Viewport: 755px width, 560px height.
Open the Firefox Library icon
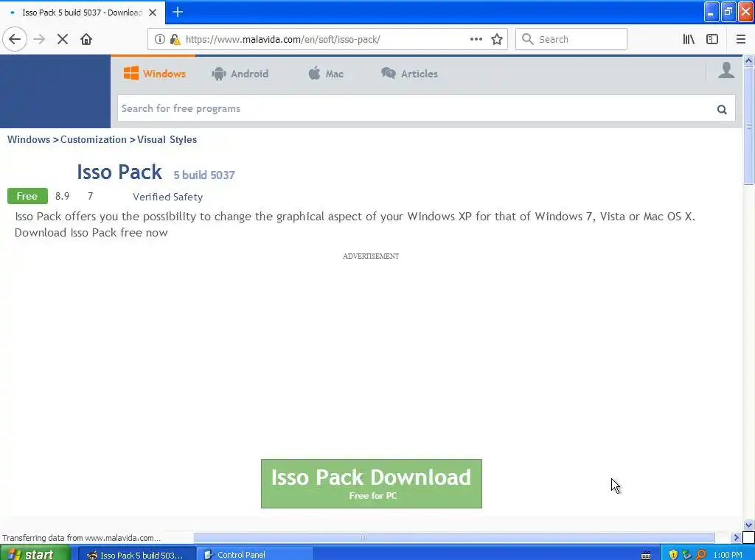tap(689, 40)
